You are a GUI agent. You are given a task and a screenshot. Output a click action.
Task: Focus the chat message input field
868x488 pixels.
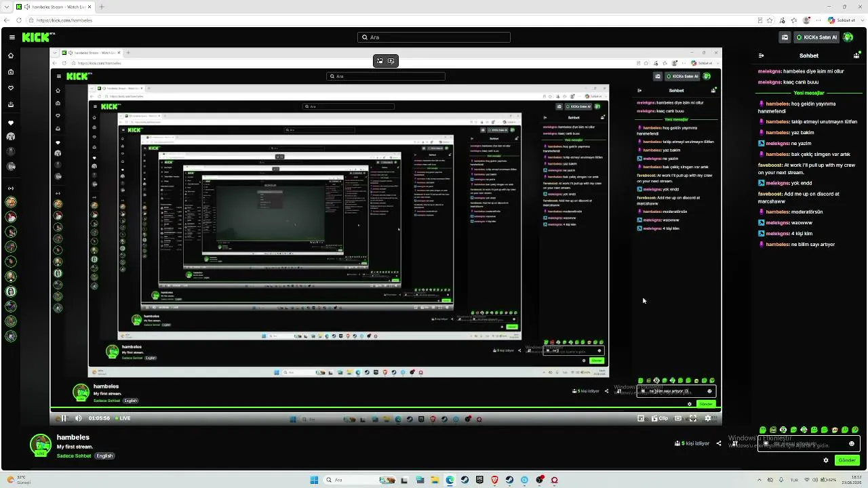(x=809, y=444)
